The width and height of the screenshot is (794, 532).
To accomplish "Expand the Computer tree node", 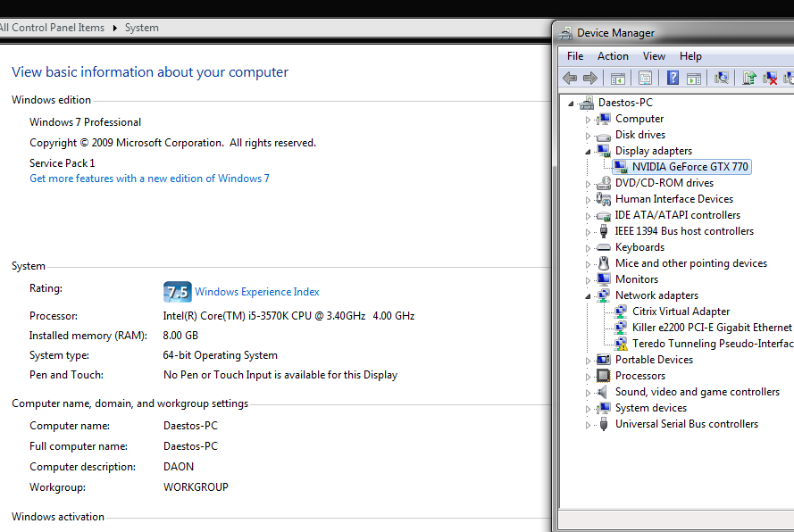I will pos(588,120).
